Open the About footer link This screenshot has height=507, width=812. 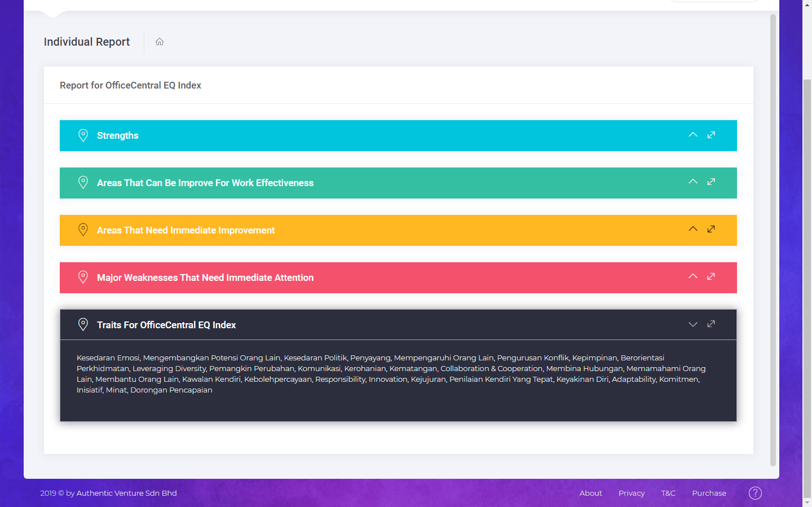point(590,493)
